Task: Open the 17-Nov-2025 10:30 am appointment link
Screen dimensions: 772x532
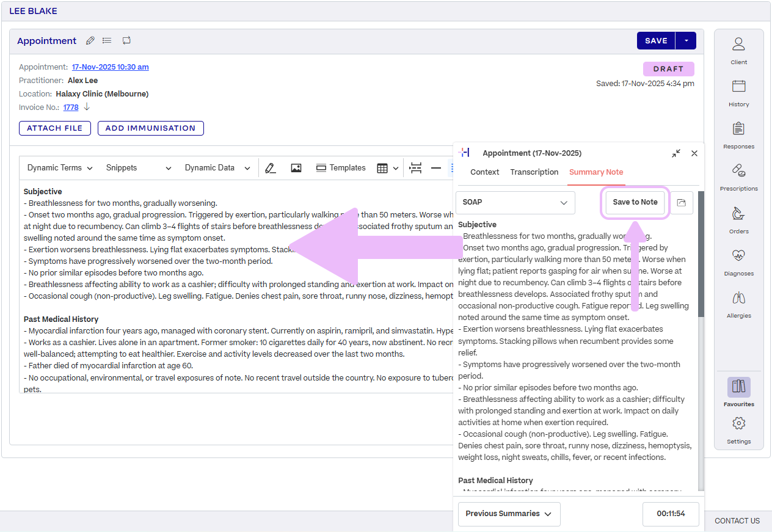Action: coord(110,67)
